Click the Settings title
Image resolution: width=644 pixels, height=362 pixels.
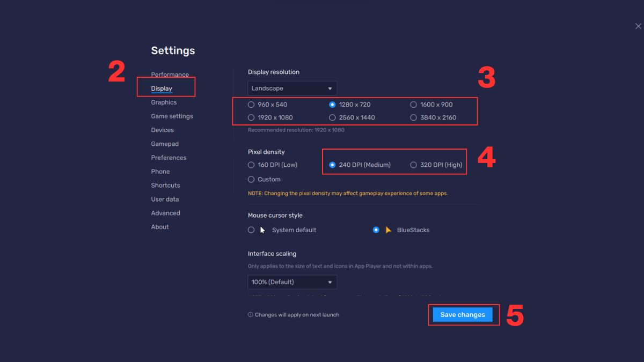click(x=173, y=50)
